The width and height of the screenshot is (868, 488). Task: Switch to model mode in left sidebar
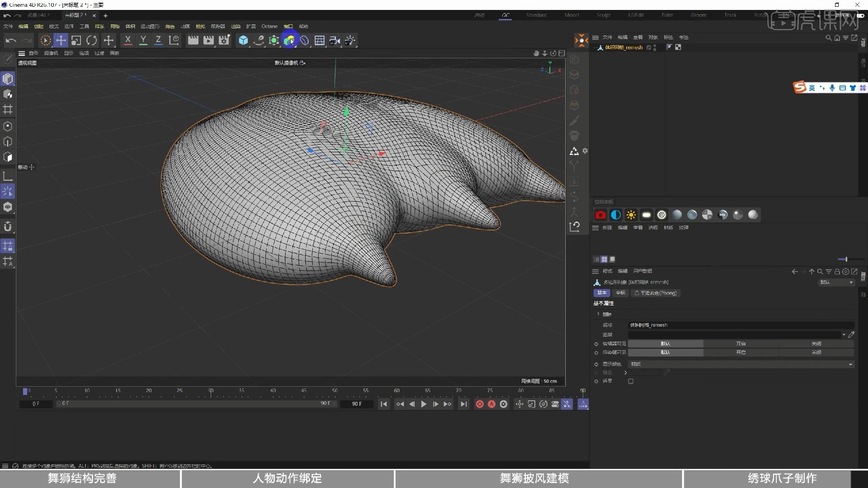(8, 79)
